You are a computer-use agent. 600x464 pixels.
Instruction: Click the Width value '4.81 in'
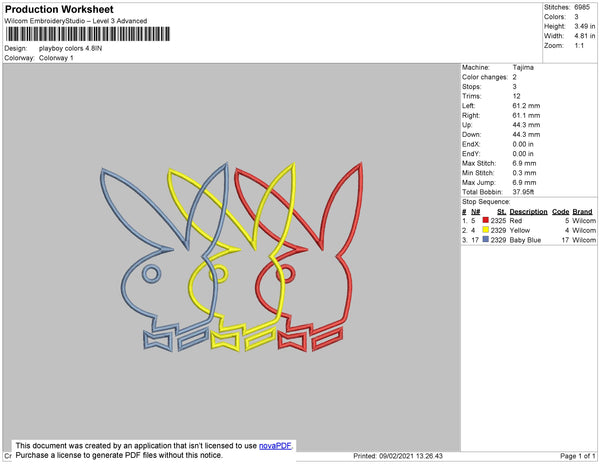point(585,36)
